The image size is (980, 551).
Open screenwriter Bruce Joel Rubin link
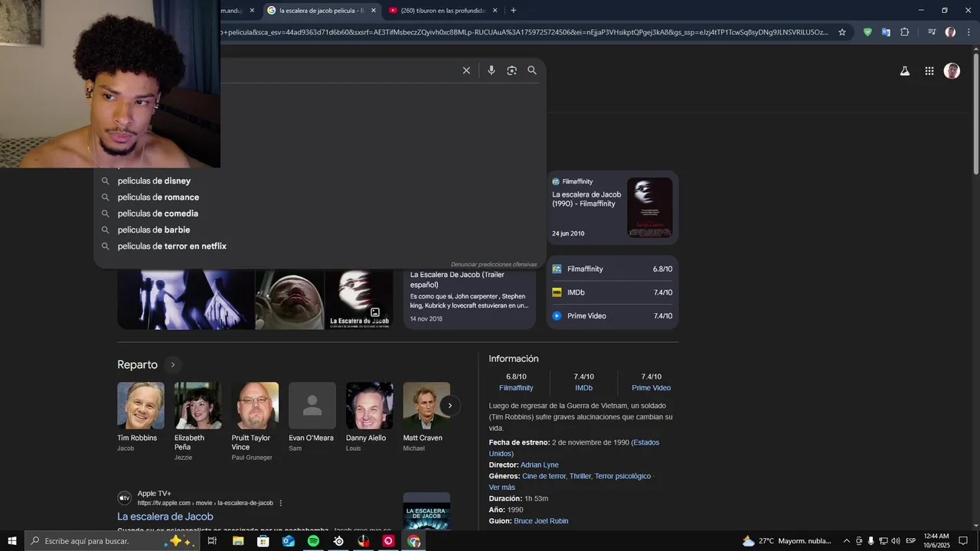coord(541,521)
